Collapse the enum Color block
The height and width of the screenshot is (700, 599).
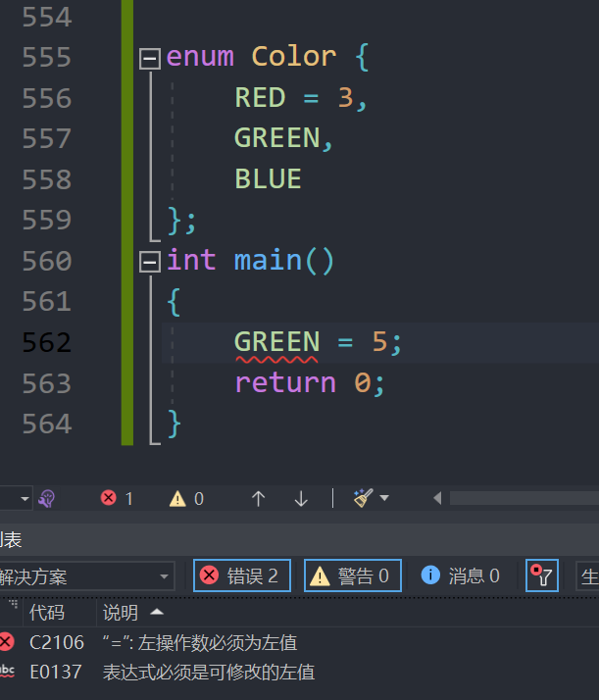click(x=150, y=59)
